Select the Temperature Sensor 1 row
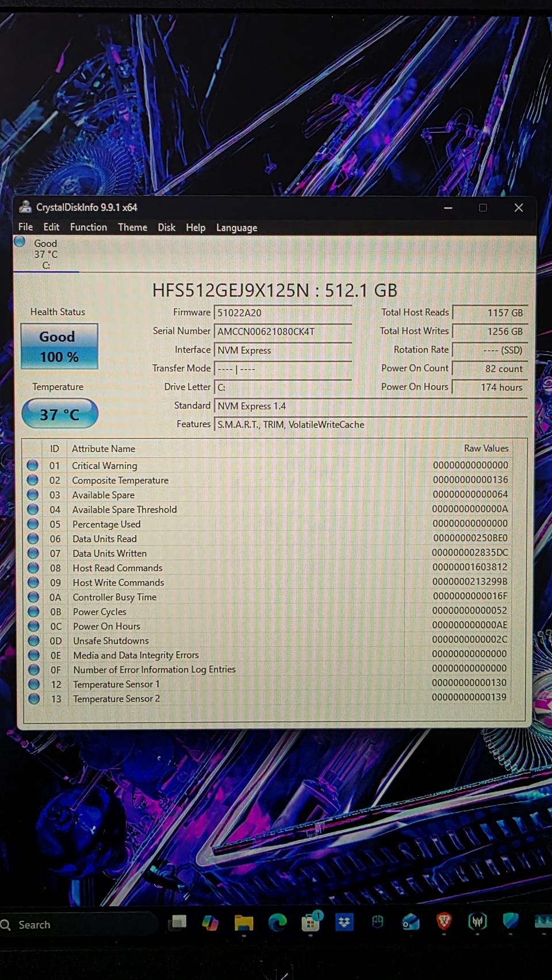Image resolution: width=552 pixels, height=980 pixels. point(267,684)
